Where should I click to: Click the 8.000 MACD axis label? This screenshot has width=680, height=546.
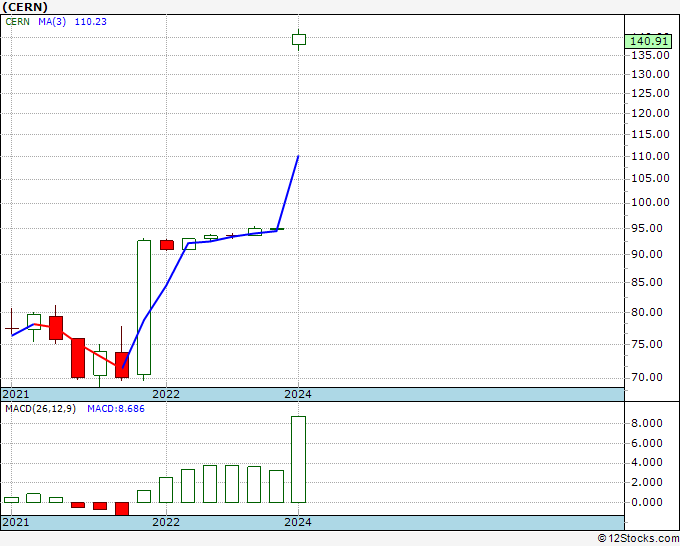point(647,423)
